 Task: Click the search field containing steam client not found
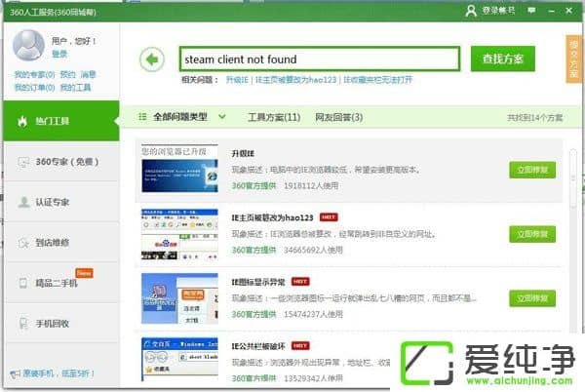click(320, 59)
